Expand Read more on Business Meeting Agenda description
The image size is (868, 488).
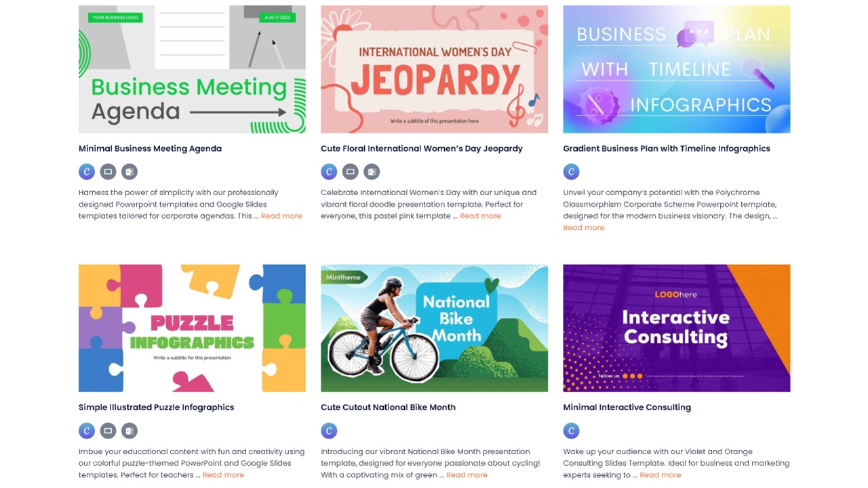click(281, 216)
